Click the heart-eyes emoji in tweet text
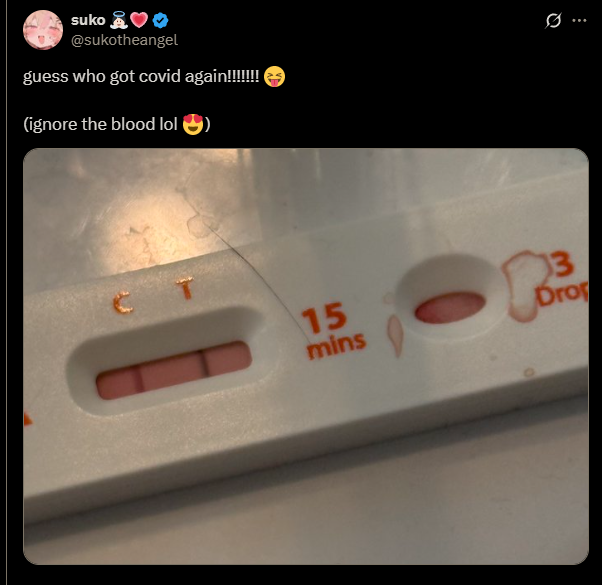The width and height of the screenshot is (602, 585). pyautogui.click(x=193, y=124)
